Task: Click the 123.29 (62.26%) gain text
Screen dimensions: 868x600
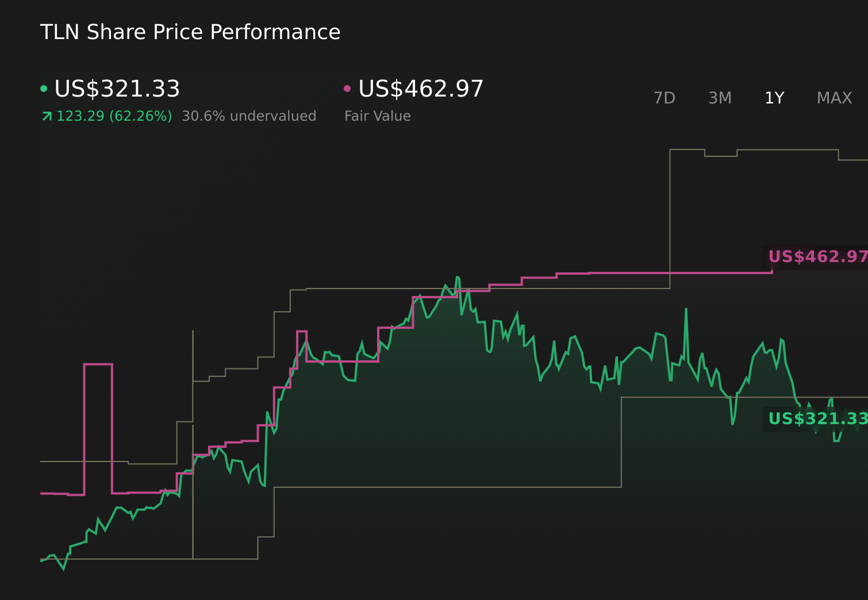Action: tap(114, 116)
